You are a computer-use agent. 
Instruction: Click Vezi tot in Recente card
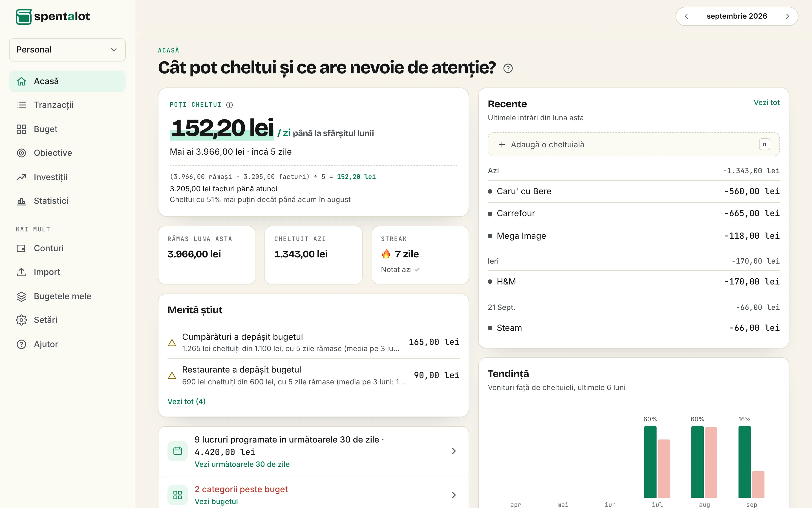(x=766, y=102)
